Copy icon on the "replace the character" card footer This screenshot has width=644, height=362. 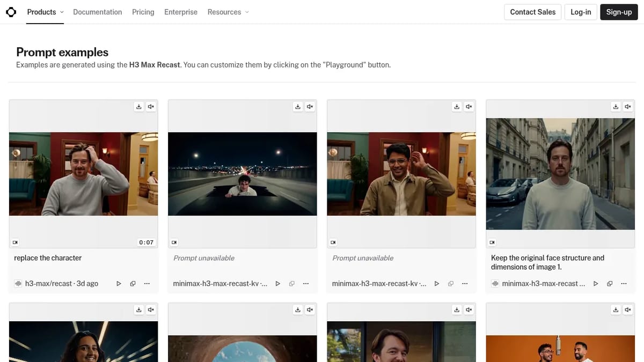point(133,284)
